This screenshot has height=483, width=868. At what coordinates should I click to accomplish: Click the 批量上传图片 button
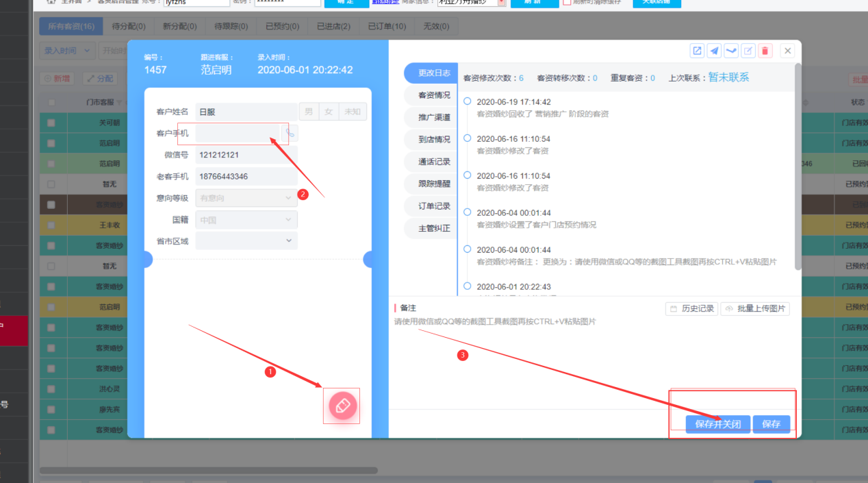tap(755, 309)
